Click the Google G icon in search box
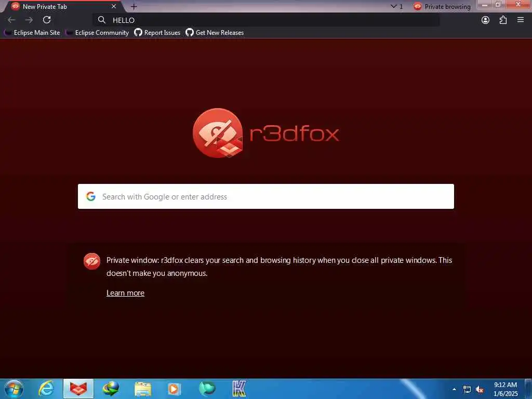 90,196
